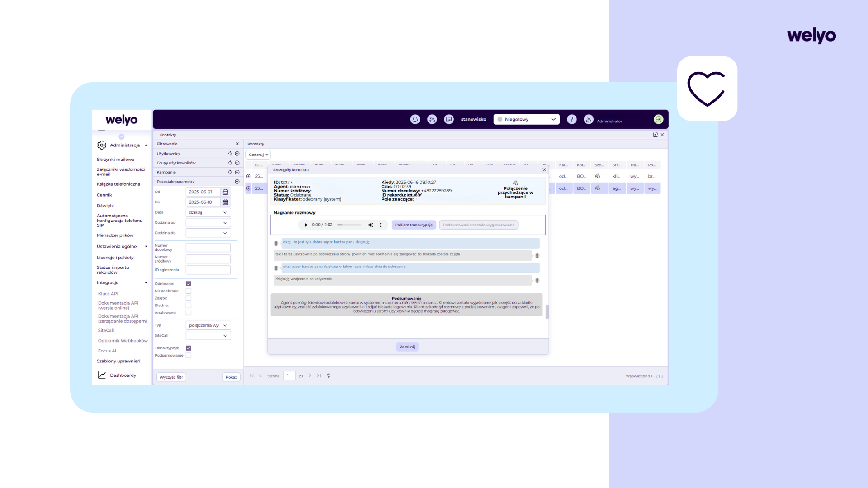Refresh the contacts table pagination
868x488 pixels.
coord(329,376)
